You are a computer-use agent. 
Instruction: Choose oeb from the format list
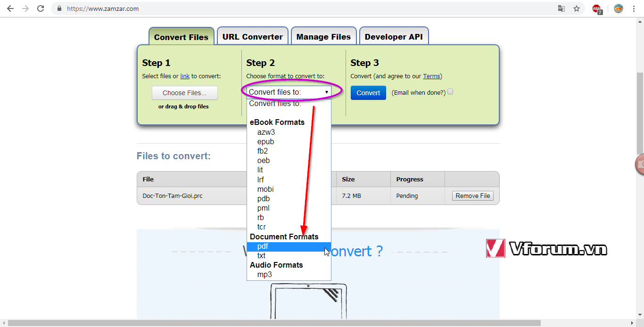tap(289, 161)
